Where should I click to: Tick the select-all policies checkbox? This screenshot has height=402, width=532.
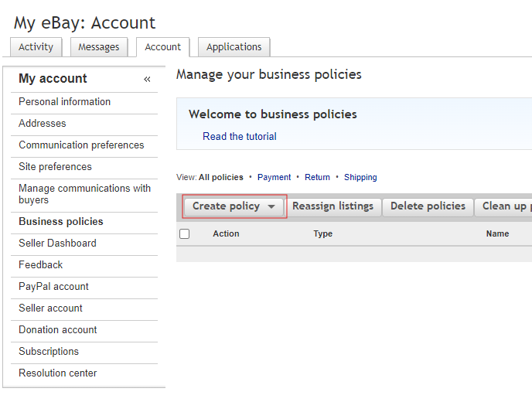pos(185,233)
